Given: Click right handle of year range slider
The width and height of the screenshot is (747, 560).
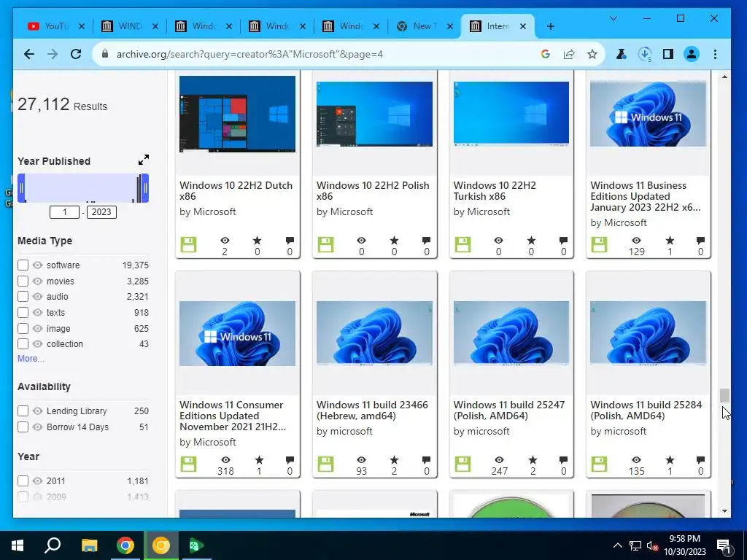Looking at the screenshot, I should (145, 188).
